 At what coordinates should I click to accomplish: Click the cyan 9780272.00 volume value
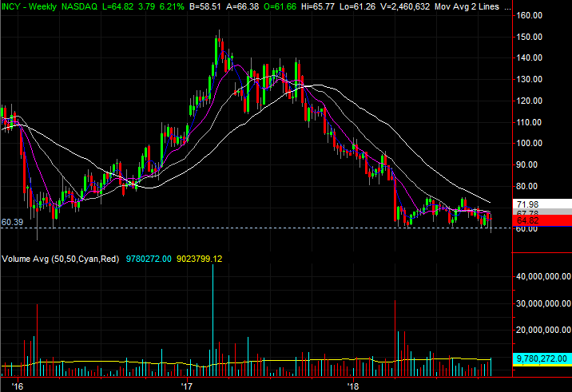149,259
